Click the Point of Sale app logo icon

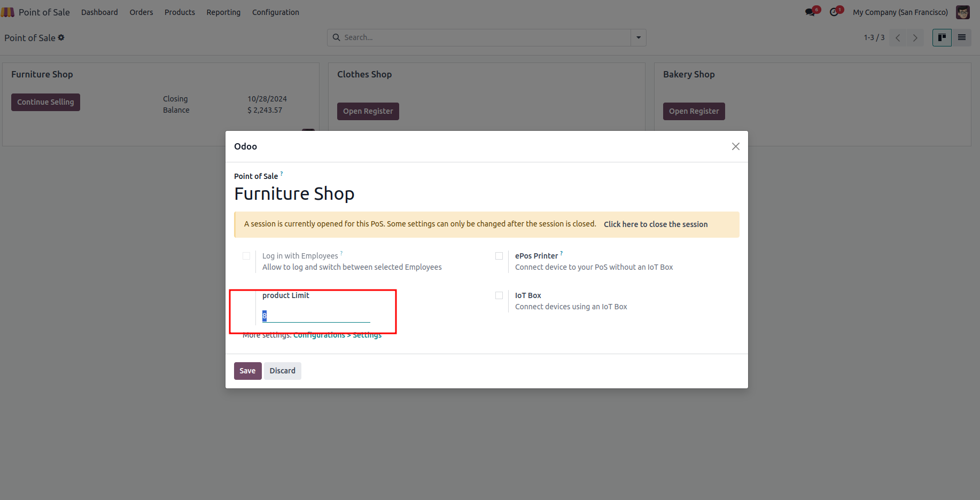pyautogui.click(x=7, y=12)
